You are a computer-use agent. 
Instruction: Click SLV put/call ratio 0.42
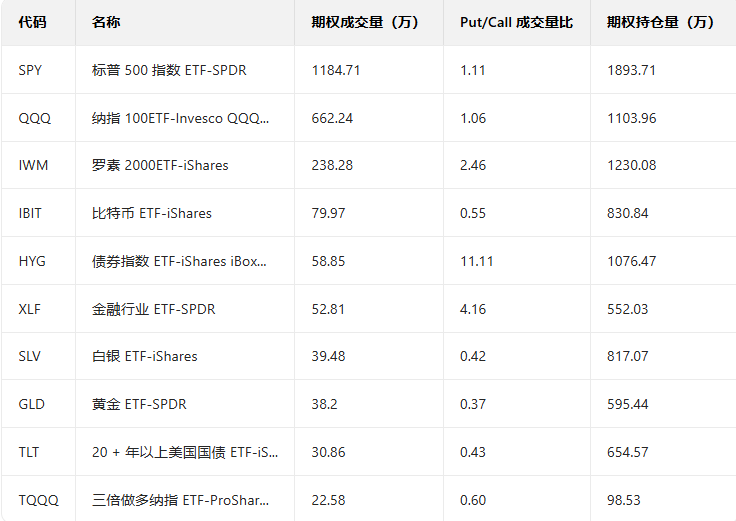pos(473,357)
